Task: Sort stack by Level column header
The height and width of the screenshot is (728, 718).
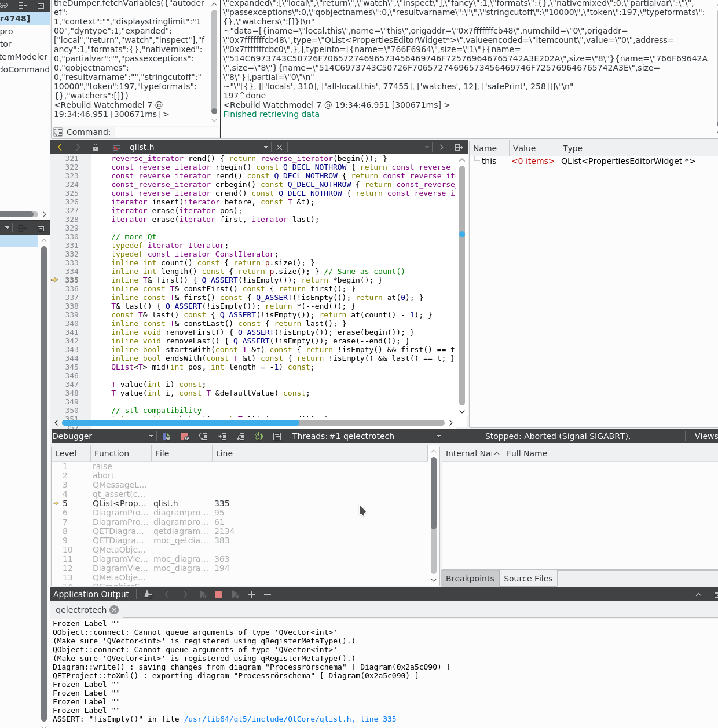Action: 71,453
